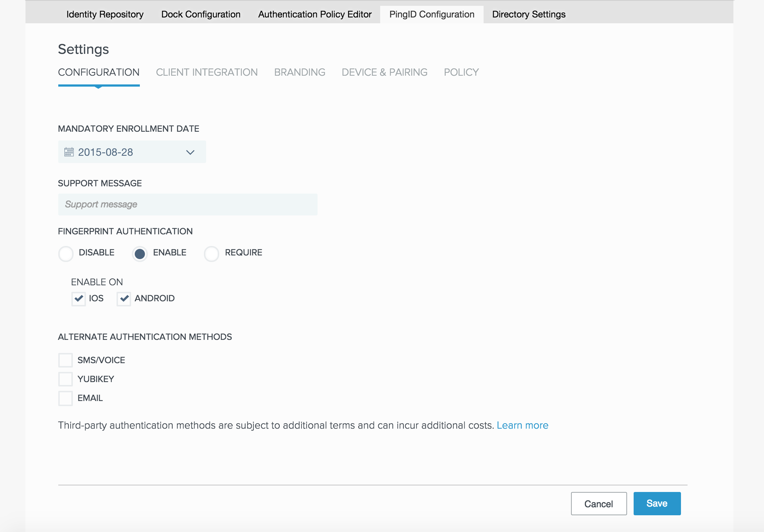Viewport: 764px width, 532px height.
Task: Uncheck the ANDROID checkbox
Action: (124, 299)
